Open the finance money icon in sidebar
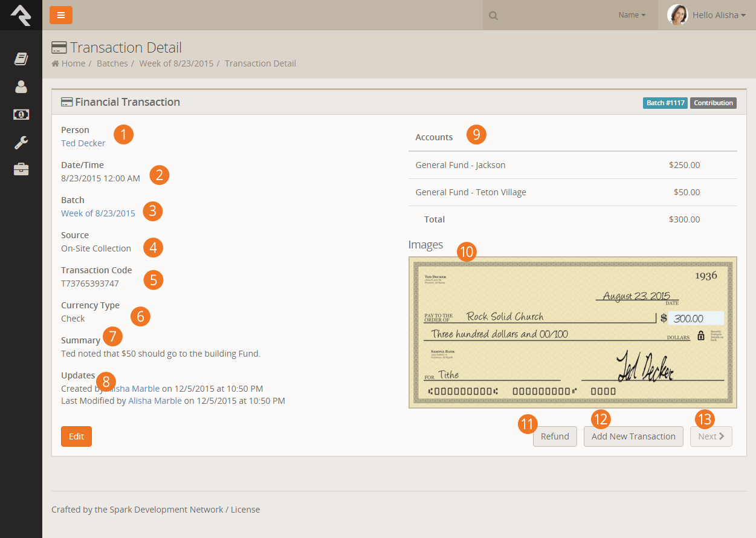This screenshot has width=756, height=538. pyautogui.click(x=21, y=114)
